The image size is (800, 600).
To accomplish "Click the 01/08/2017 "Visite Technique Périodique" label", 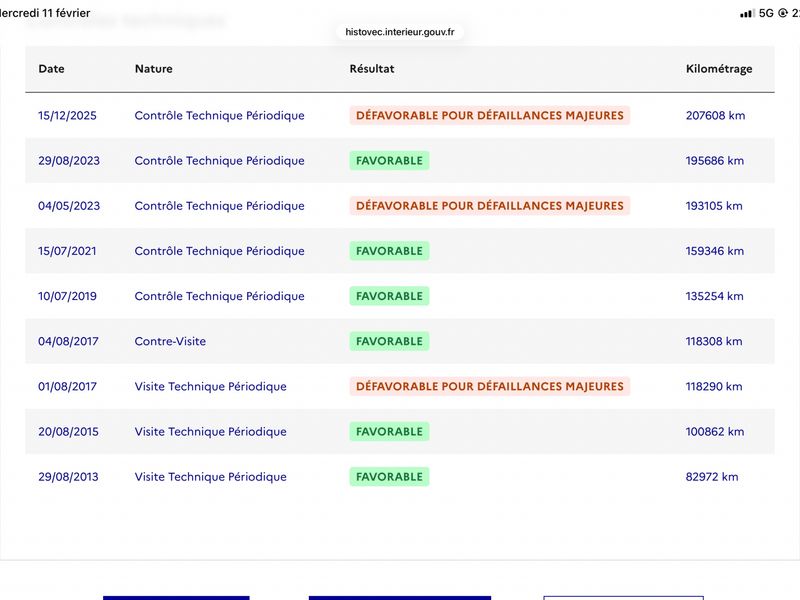I will point(210,387).
